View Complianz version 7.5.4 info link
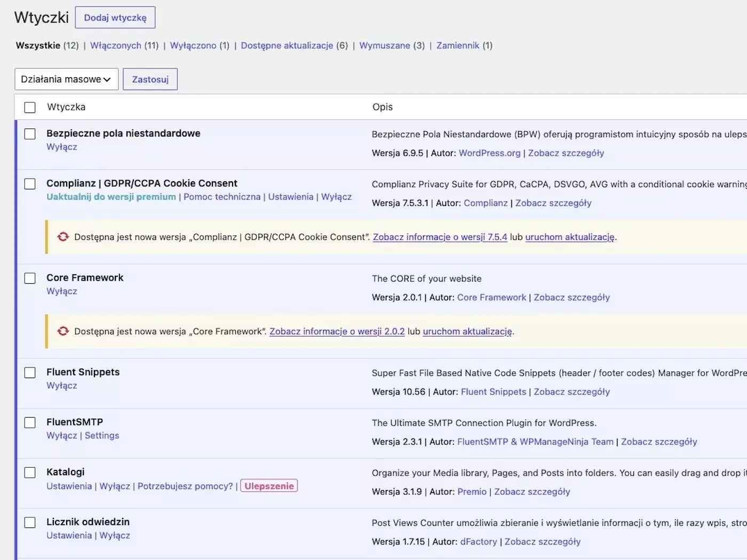747x560 pixels. point(440,237)
